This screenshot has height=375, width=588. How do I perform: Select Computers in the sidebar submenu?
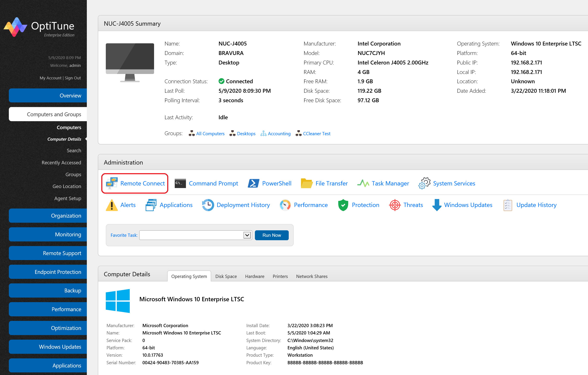pos(69,127)
